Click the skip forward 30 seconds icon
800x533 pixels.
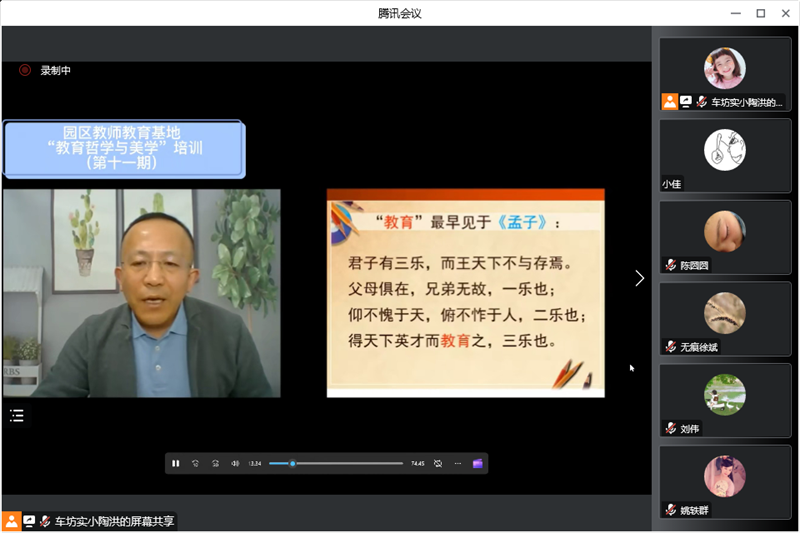coord(215,463)
